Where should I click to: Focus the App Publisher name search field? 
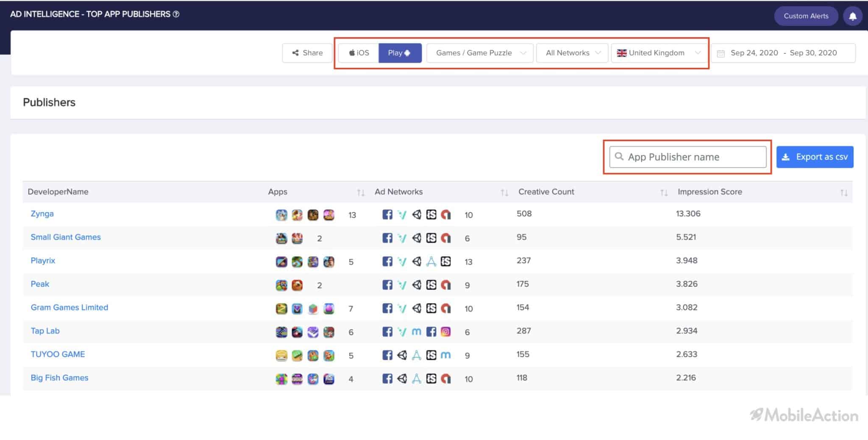click(x=687, y=157)
